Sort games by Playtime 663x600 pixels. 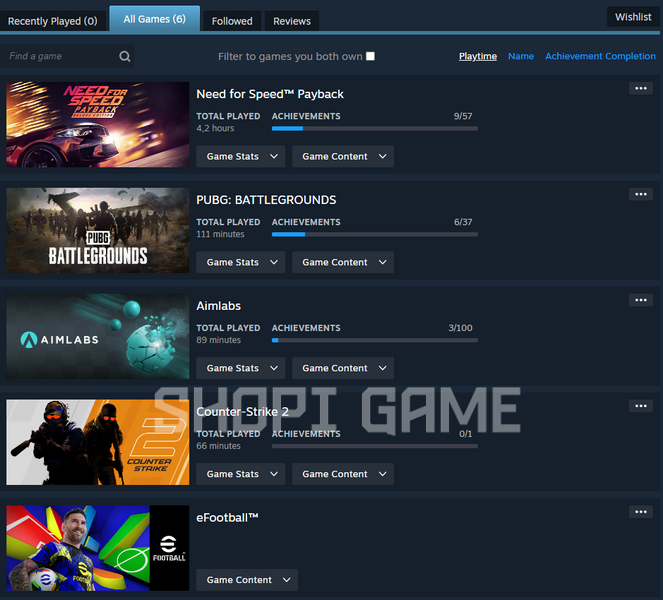click(478, 56)
